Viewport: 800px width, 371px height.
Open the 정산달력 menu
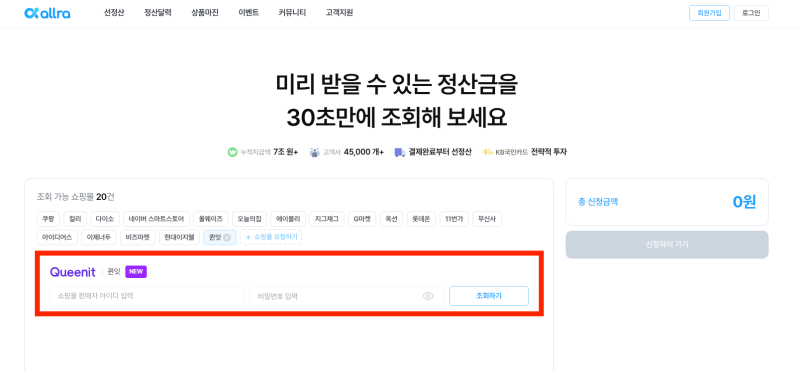click(158, 13)
